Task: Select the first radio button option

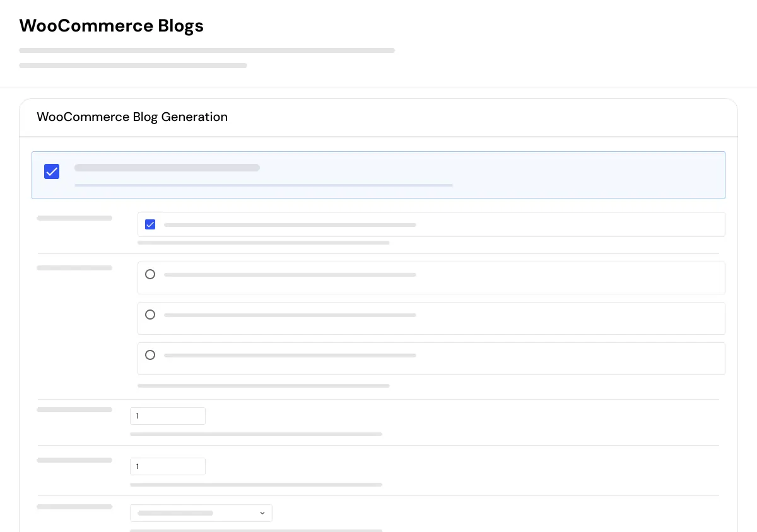Action: 150,274
